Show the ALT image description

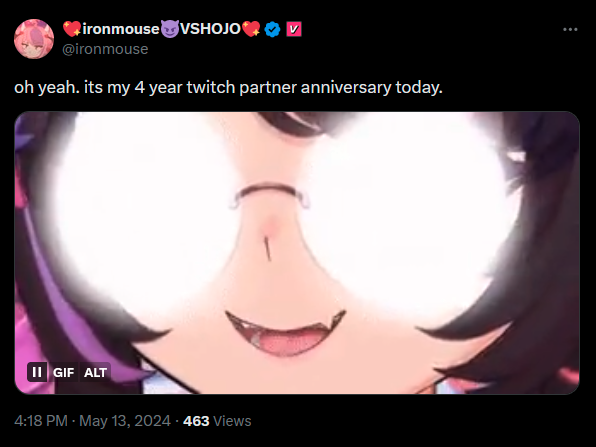click(95, 372)
